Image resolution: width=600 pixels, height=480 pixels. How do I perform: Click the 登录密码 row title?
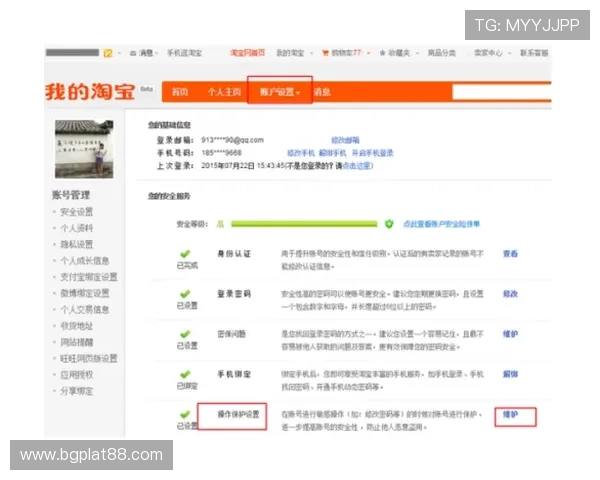click(x=234, y=294)
